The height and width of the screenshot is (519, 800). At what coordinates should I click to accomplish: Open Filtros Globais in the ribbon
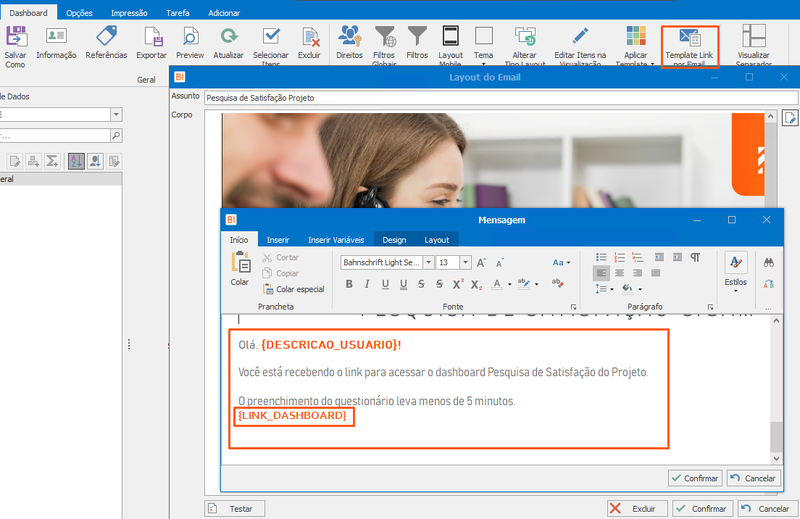[384, 45]
